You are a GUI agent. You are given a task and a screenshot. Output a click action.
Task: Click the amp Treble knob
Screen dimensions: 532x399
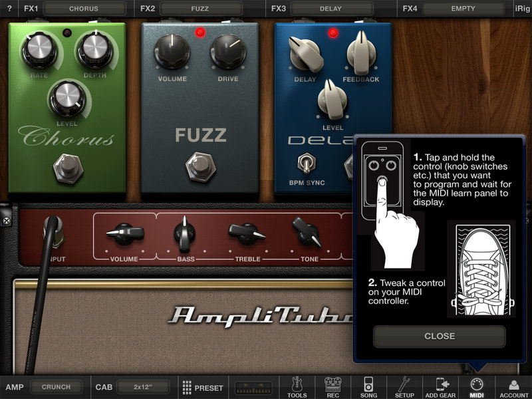point(247,234)
